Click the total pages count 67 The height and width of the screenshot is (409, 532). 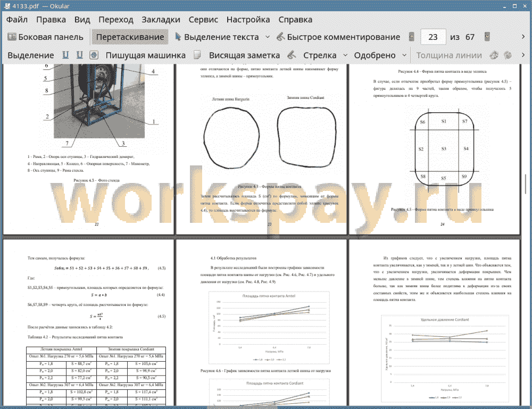tap(470, 37)
